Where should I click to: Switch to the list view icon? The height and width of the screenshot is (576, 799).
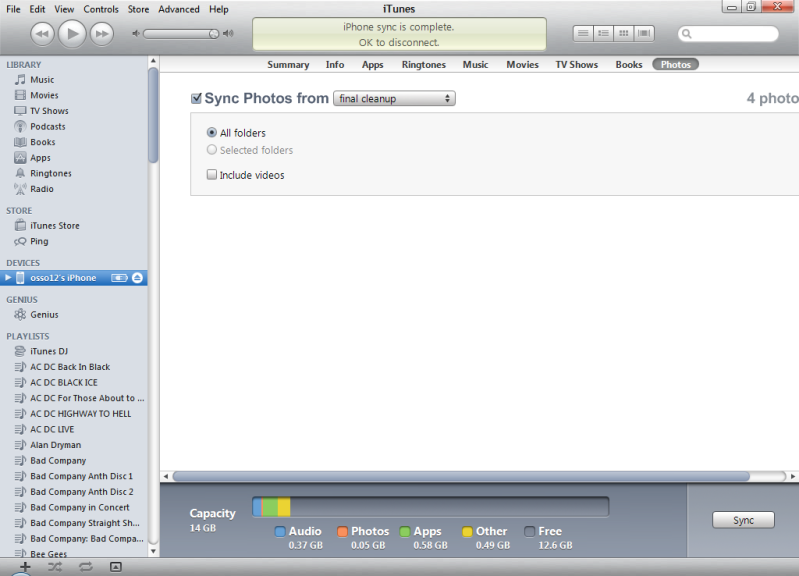click(x=583, y=34)
